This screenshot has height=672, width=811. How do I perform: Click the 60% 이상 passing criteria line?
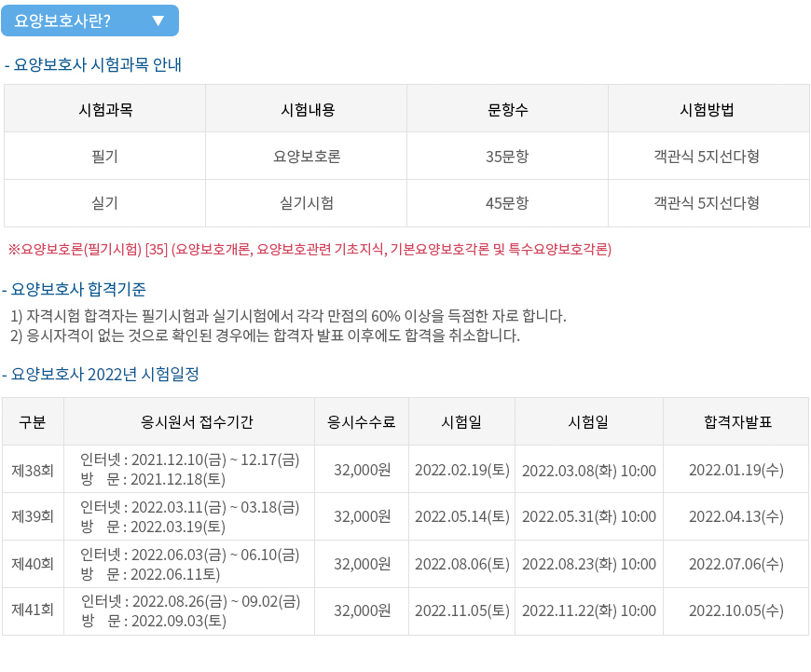pos(288,316)
